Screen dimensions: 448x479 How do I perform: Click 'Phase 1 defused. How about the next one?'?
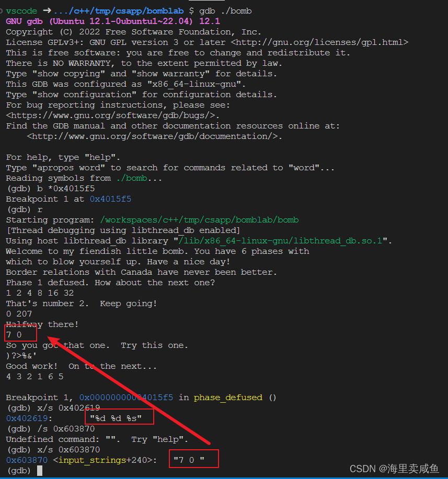[110, 283]
